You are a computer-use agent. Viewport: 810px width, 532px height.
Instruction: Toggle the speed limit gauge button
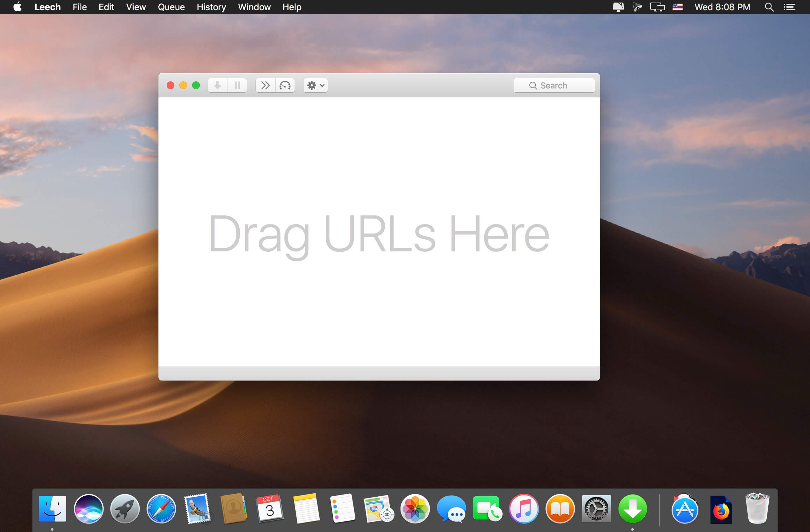[x=285, y=85]
